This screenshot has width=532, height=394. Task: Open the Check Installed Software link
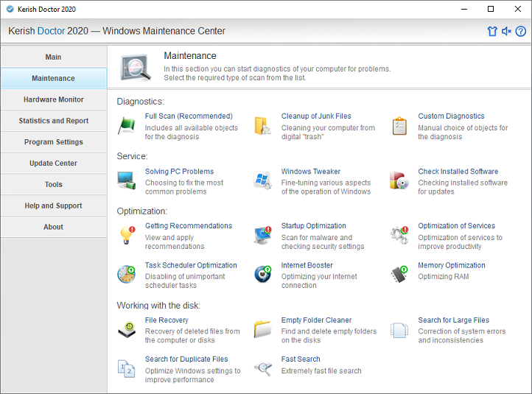pyautogui.click(x=458, y=172)
